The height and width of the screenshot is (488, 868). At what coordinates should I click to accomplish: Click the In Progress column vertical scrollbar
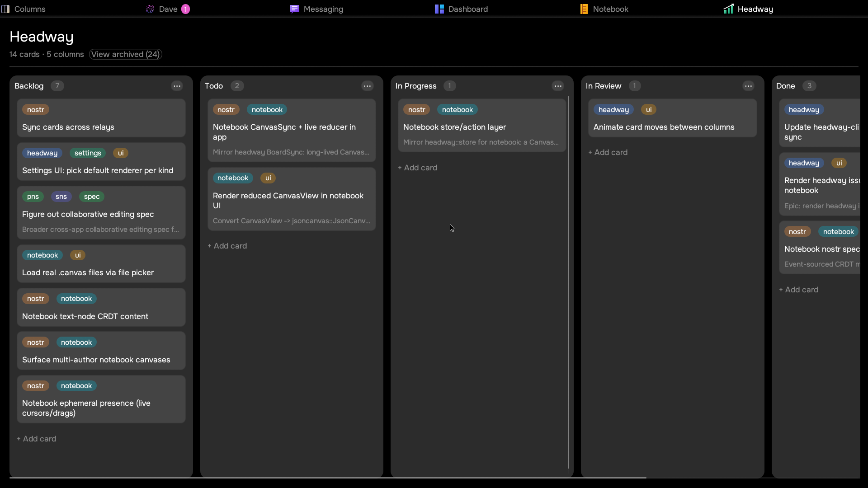coord(568,282)
